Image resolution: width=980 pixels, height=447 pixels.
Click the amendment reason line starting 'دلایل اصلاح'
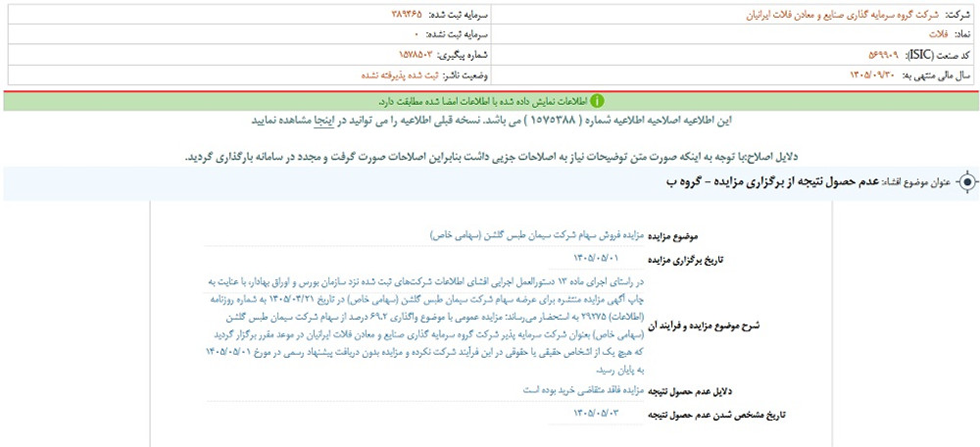(493, 156)
